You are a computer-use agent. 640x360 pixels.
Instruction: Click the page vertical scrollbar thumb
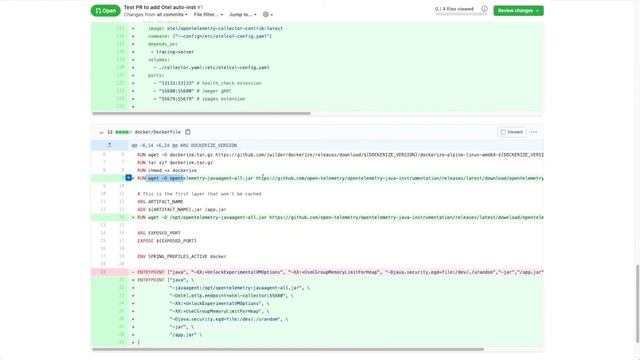pos(638,303)
